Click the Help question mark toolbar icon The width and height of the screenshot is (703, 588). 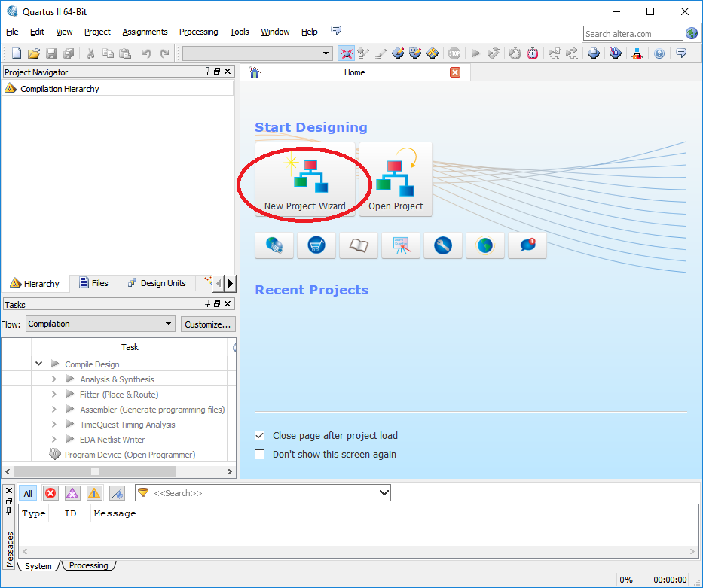(659, 53)
